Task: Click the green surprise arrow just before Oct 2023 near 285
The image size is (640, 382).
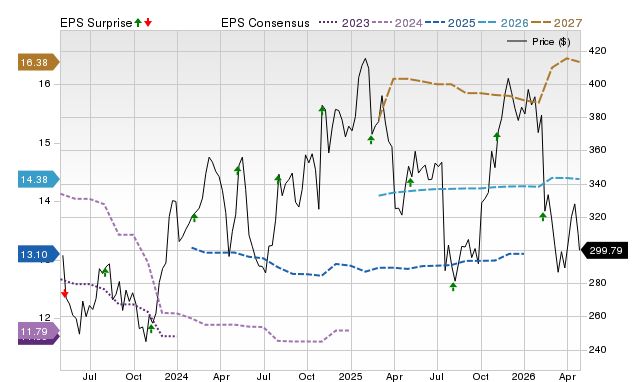Action: click(105, 272)
